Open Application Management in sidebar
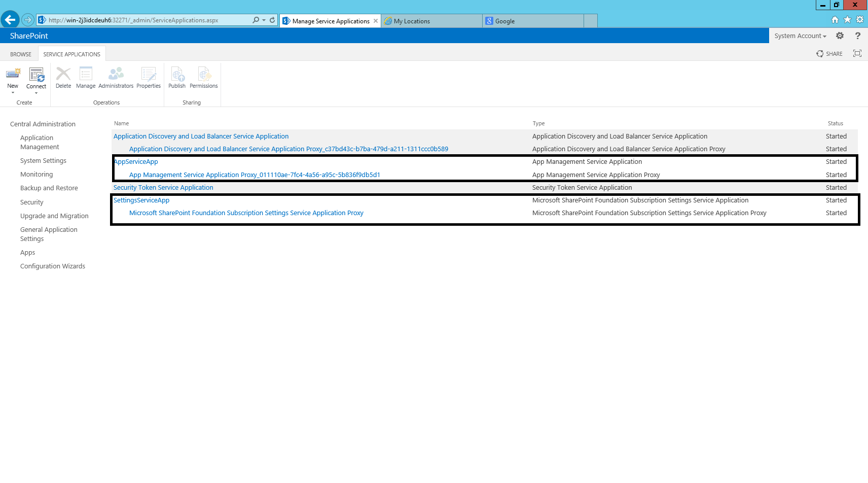 tap(40, 142)
